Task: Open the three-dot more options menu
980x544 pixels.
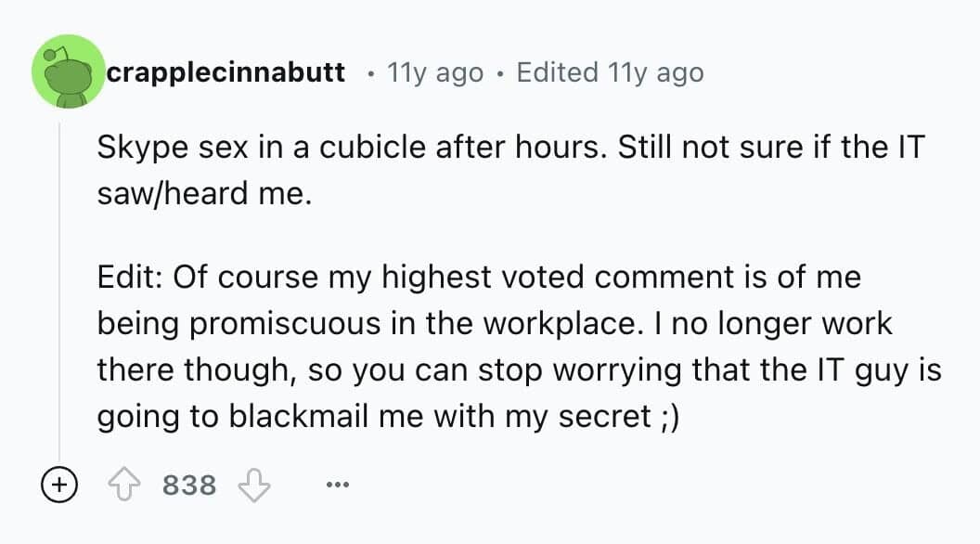Action: [338, 485]
